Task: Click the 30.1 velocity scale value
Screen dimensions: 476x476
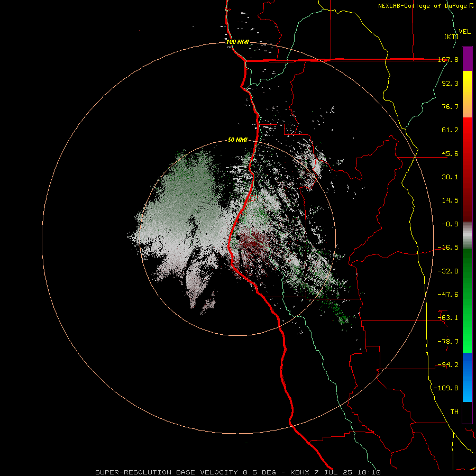Action: [x=450, y=177]
